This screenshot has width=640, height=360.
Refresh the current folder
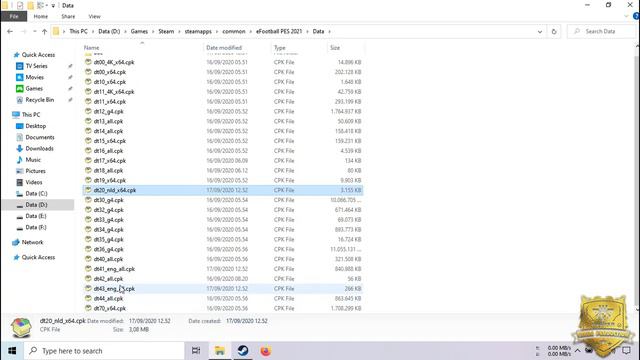click(x=554, y=31)
